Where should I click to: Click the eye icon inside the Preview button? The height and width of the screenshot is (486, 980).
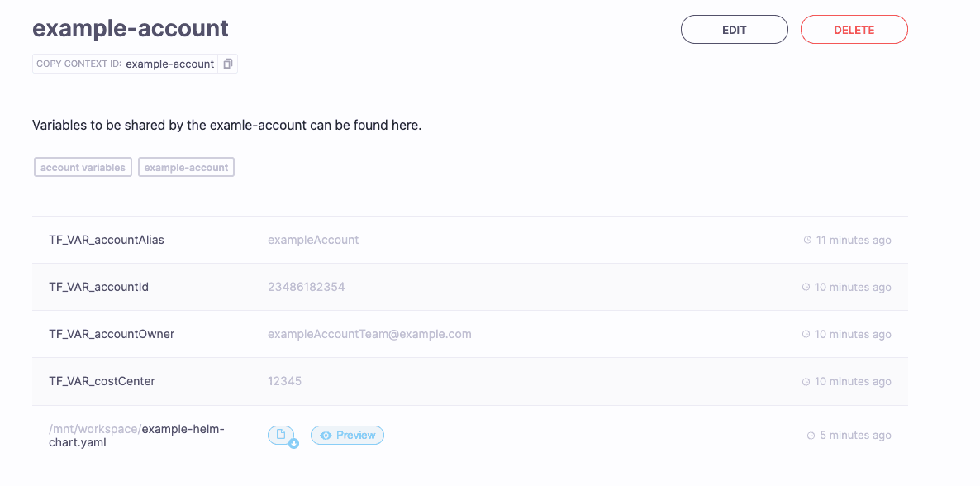point(324,435)
